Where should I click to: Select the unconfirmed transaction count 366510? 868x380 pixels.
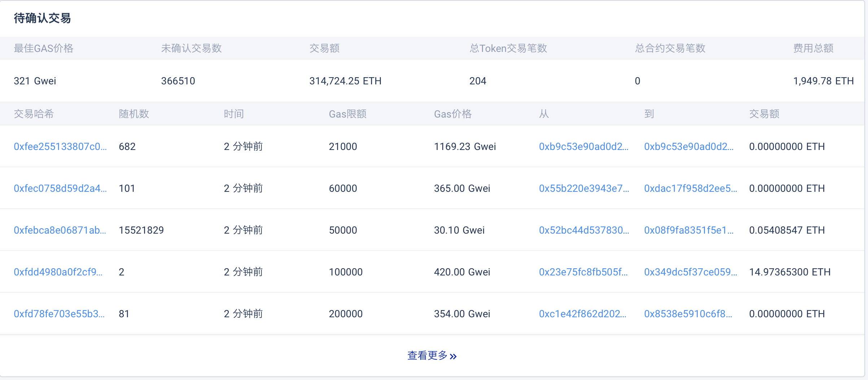click(x=178, y=81)
